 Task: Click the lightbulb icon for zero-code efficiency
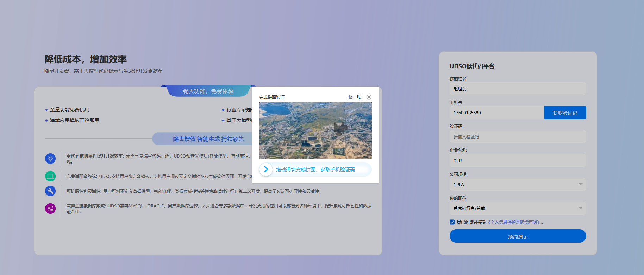point(50,159)
